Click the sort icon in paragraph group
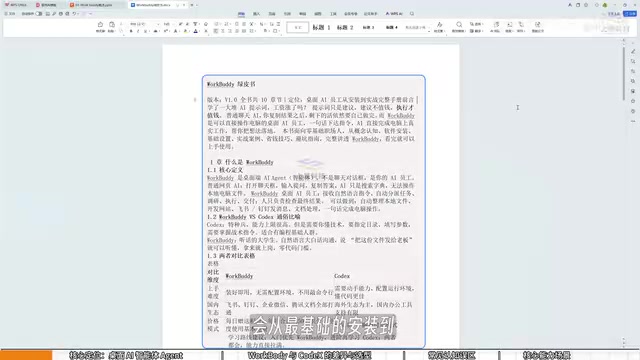 point(262,24)
